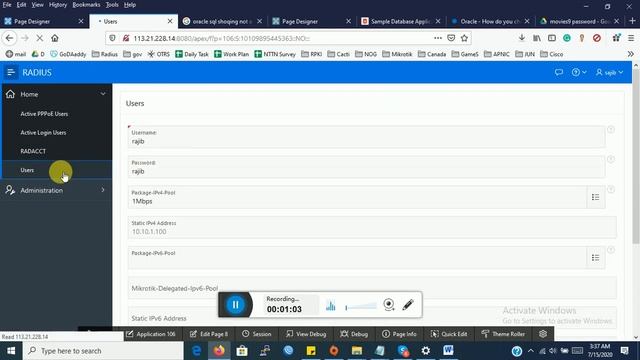Viewport: 640px width, 360px height.
Task: Open Application 106 in developer toolbar
Action: click(x=151, y=334)
